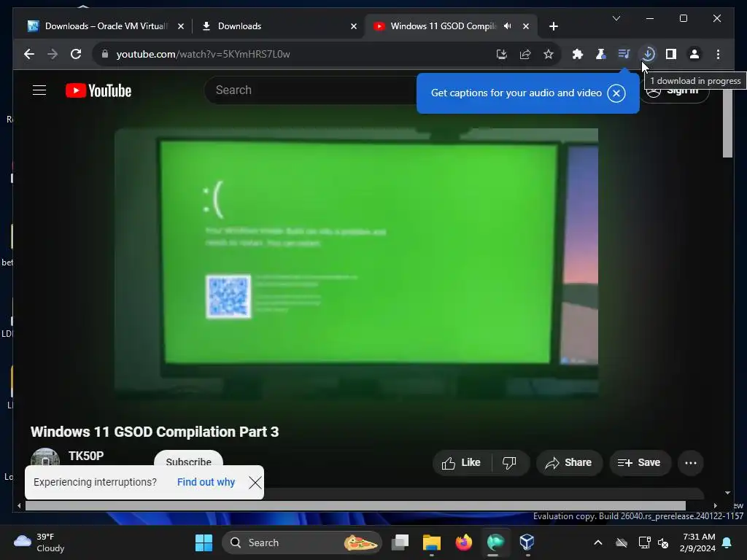Open VirtualBox cube icon on taskbar
747x560 pixels.
(x=527, y=542)
